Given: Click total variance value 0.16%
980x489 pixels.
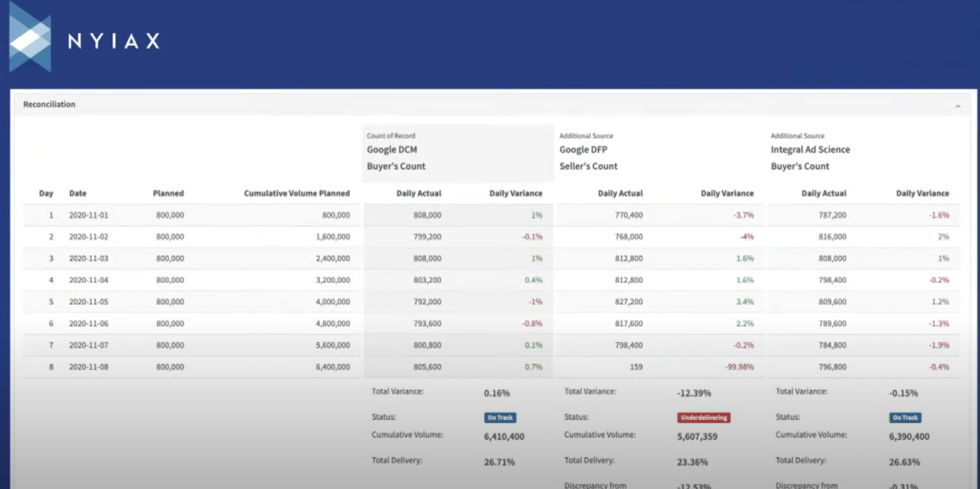Looking at the screenshot, I should (496, 393).
